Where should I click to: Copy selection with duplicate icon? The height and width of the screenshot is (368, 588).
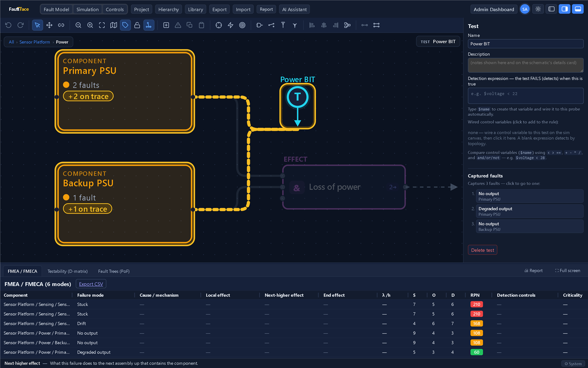[x=190, y=25]
